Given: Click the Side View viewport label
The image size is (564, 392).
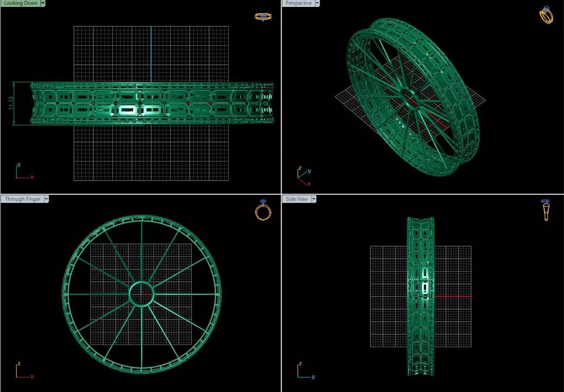Looking at the screenshot, I should [297, 199].
